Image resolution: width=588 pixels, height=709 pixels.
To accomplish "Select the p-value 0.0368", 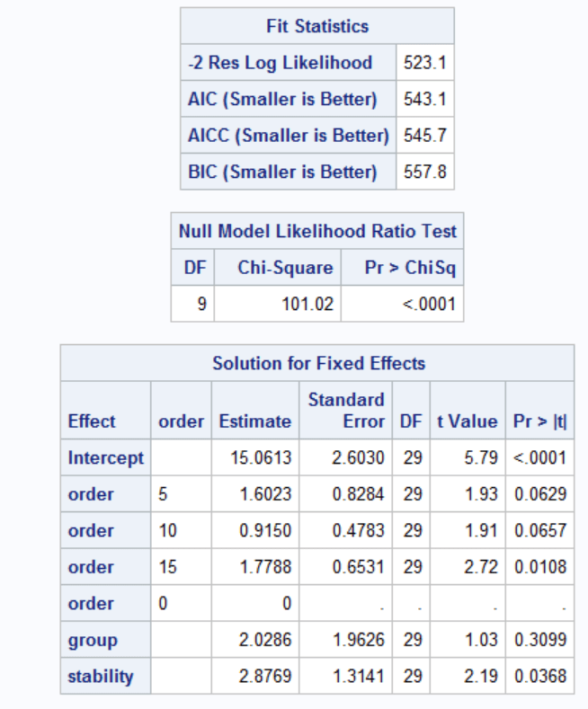I will pyautogui.click(x=540, y=677).
